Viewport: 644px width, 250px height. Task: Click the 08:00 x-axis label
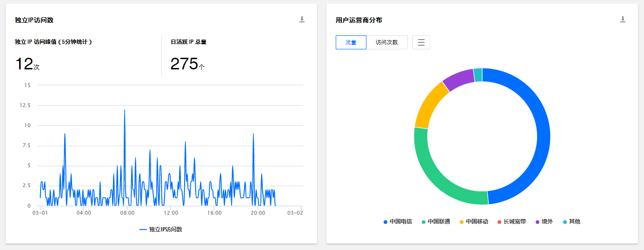pos(127,213)
